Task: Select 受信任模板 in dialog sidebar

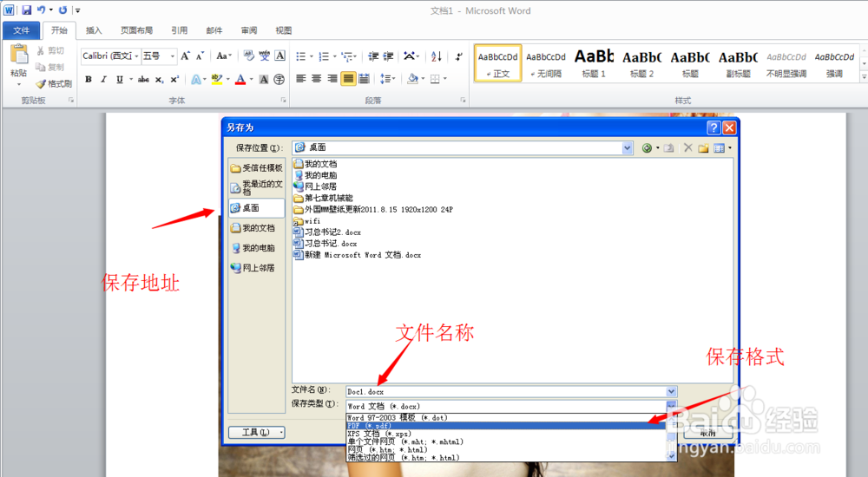Action: (x=257, y=167)
